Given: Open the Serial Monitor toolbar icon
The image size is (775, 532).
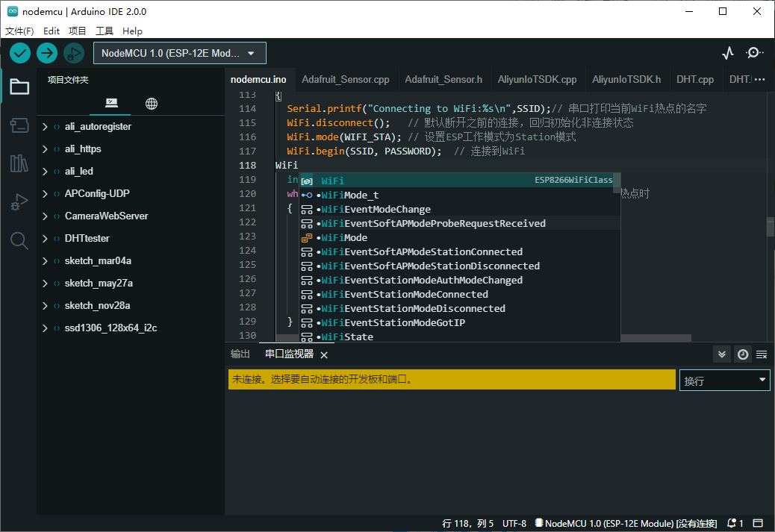Looking at the screenshot, I should pos(754,53).
